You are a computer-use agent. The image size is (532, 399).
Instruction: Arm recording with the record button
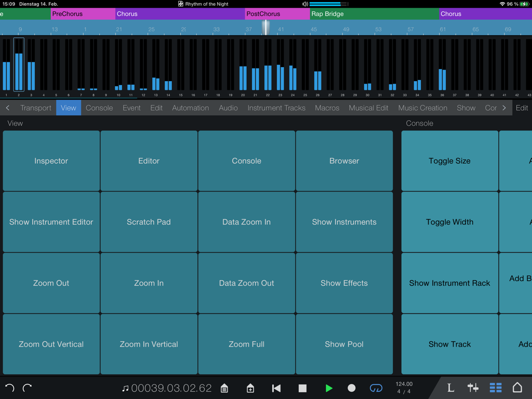[352, 388]
